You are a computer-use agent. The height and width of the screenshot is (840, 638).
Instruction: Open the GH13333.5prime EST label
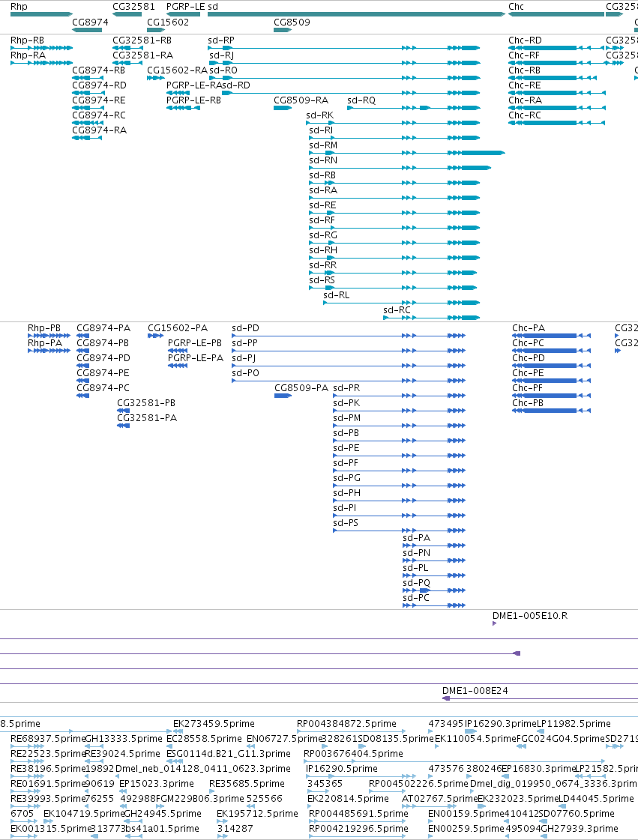point(123,739)
